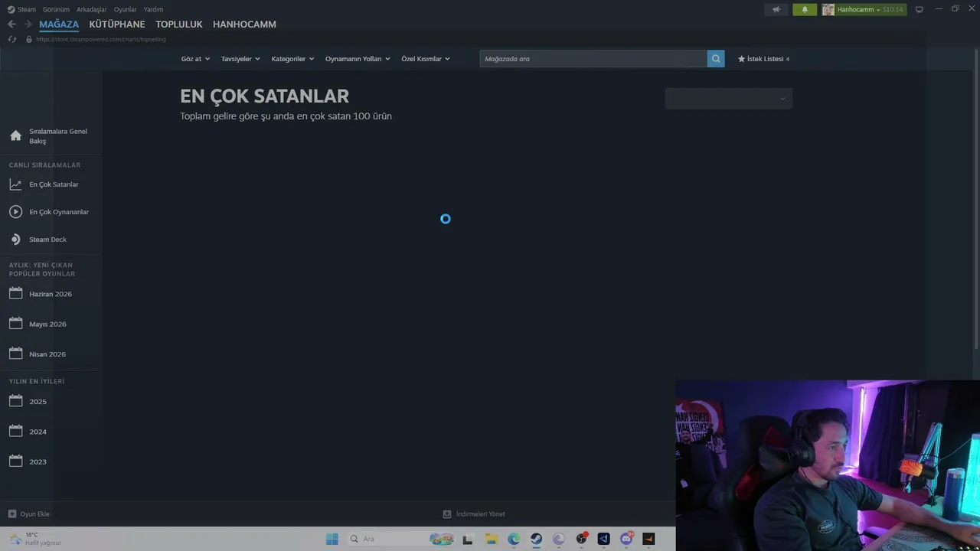The width and height of the screenshot is (980, 551).
Task: Switch to the TOPLULUK tab
Action: tap(179, 24)
